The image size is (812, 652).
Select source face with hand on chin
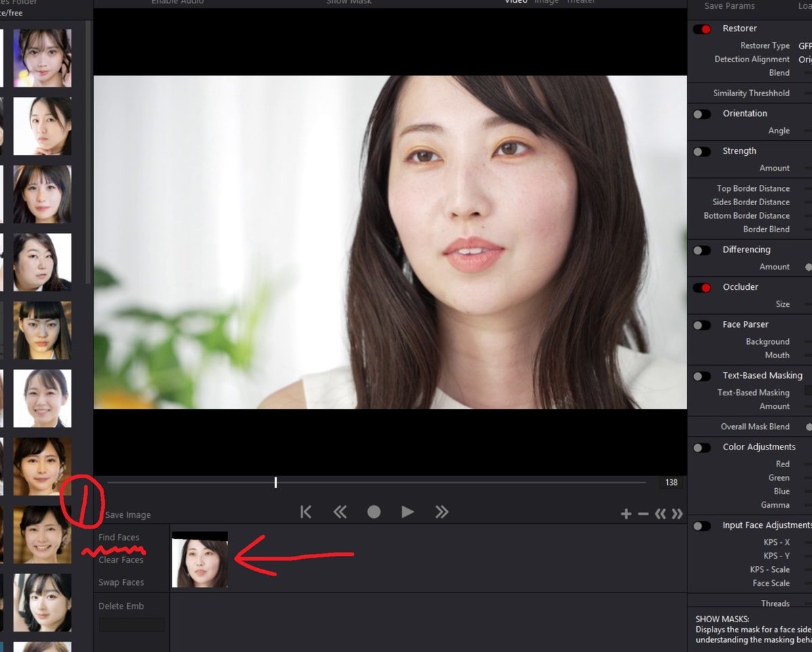point(42,126)
